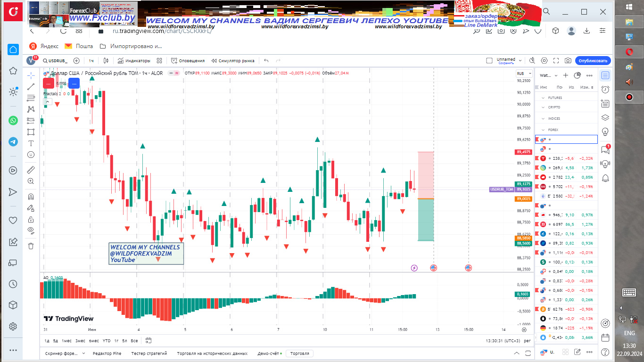The width and height of the screenshot is (644, 362).
Task: Open the 1ч timeframe selector
Action: 91,61
